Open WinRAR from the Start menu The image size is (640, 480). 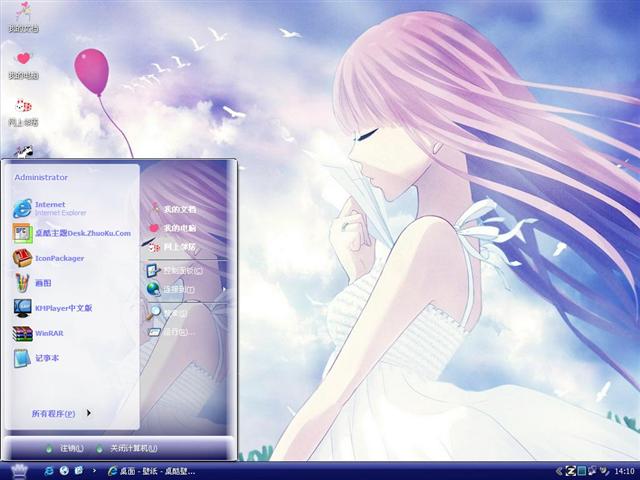pos(38,333)
